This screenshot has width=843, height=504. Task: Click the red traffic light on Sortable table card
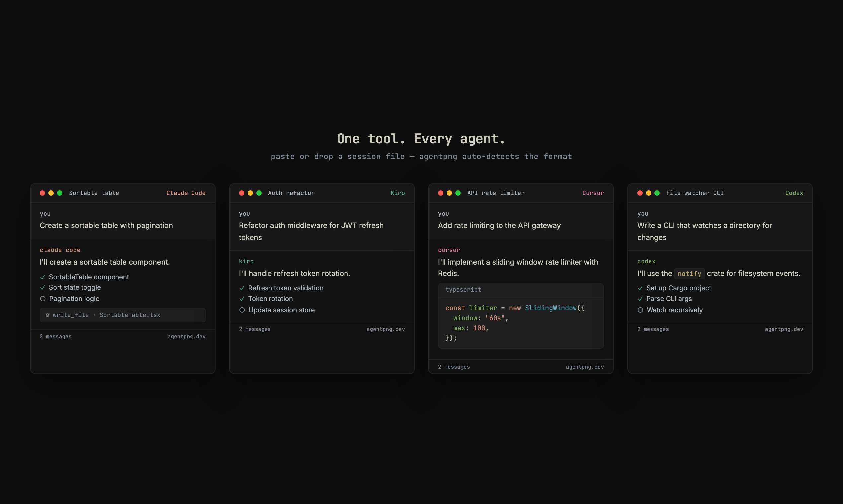pos(42,193)
